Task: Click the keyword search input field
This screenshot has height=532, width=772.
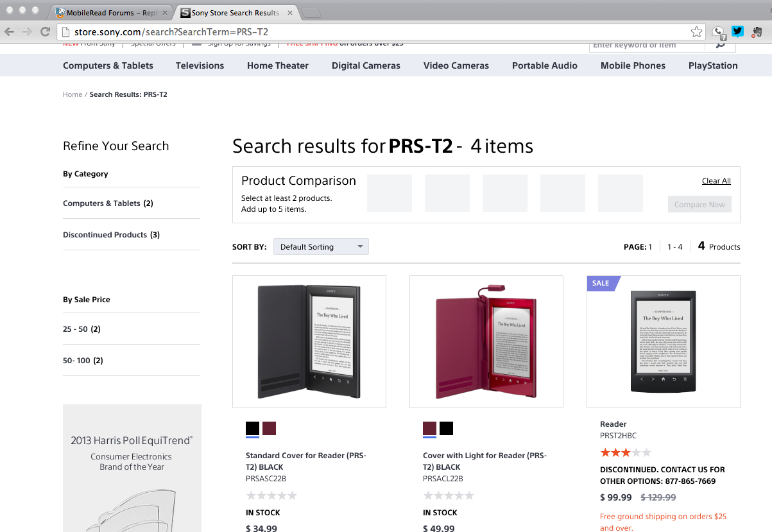Action: pyautogui.click(x=646, y=45)
